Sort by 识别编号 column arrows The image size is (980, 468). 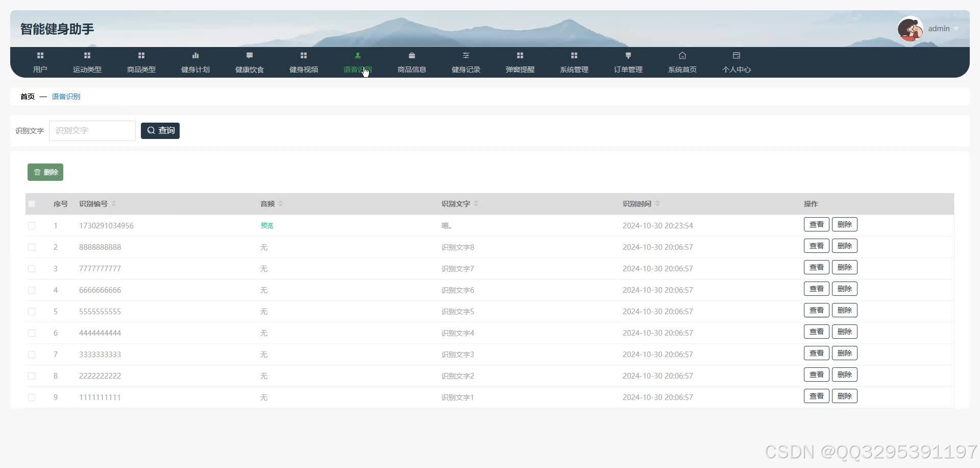coord(114,204)
